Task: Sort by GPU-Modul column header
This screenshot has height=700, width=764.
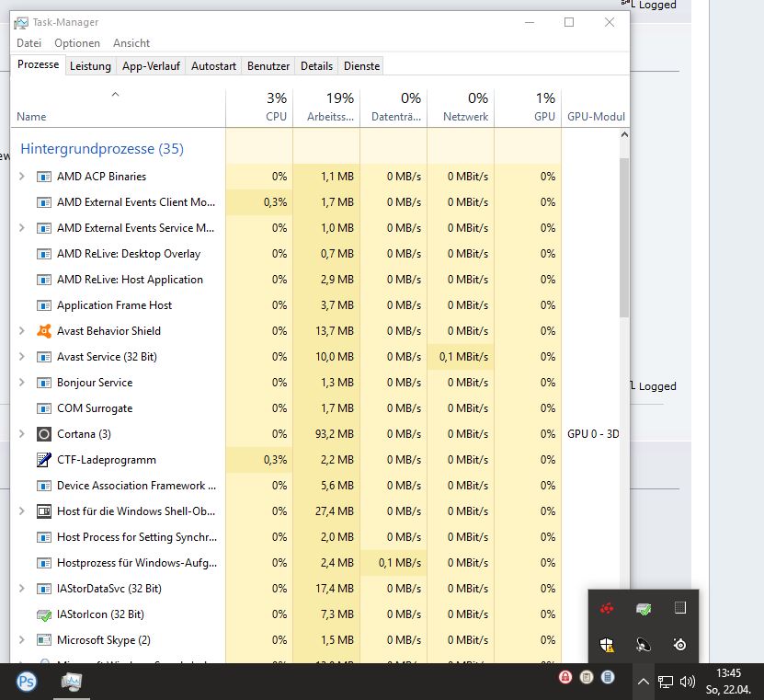Action: click(596, 108)
